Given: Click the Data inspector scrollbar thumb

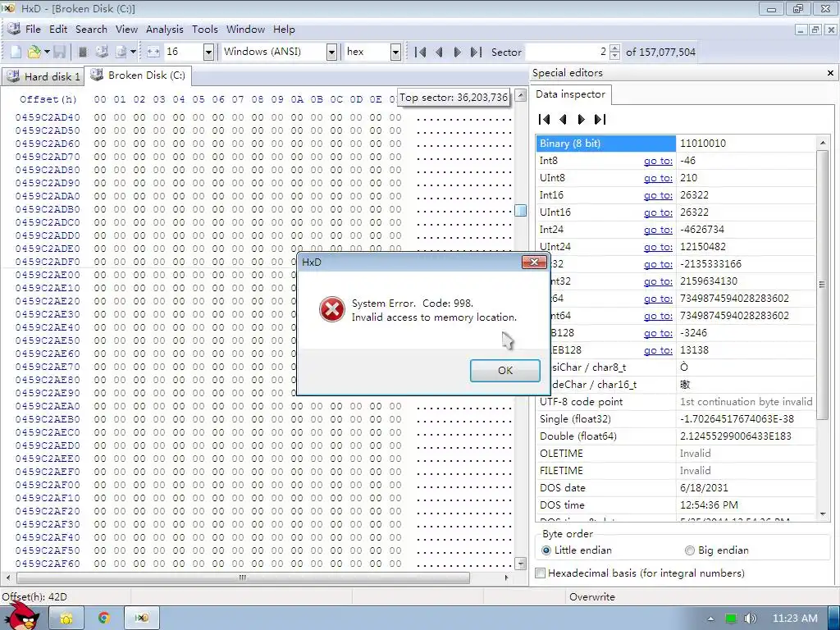Looking at the screenshot, I should point(822,285).
